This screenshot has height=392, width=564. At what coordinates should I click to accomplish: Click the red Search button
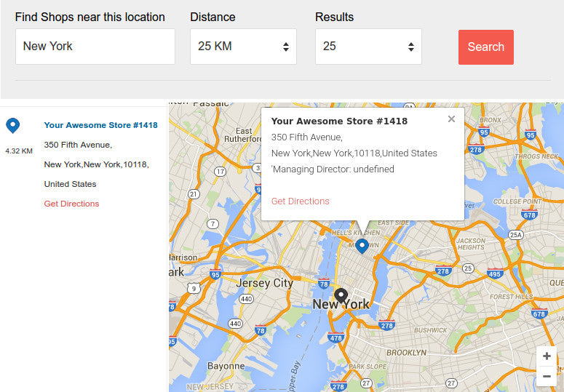click(485, 47)
